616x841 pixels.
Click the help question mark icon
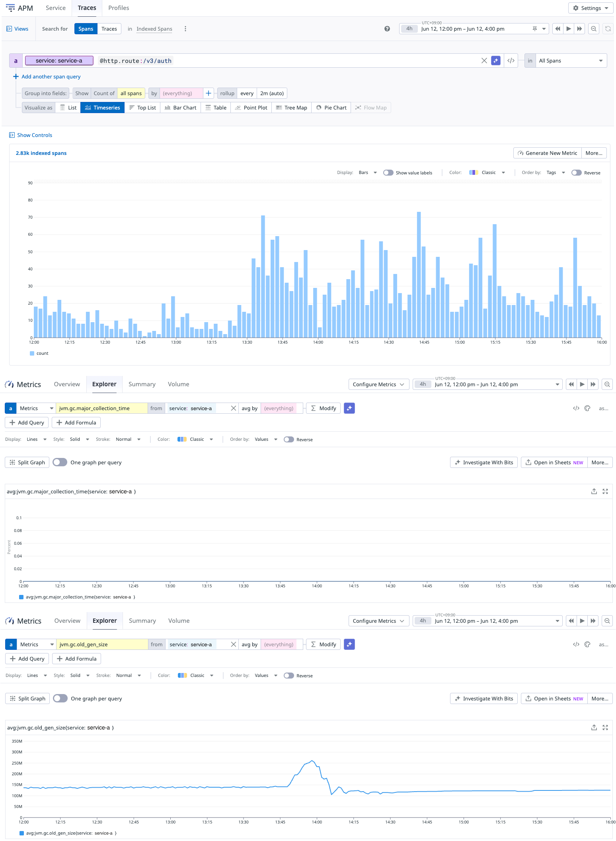[387, 29]
